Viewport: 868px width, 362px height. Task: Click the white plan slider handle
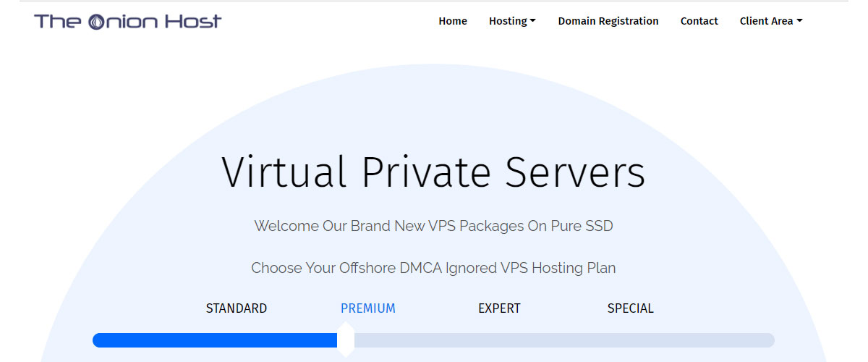pos(346,340)
